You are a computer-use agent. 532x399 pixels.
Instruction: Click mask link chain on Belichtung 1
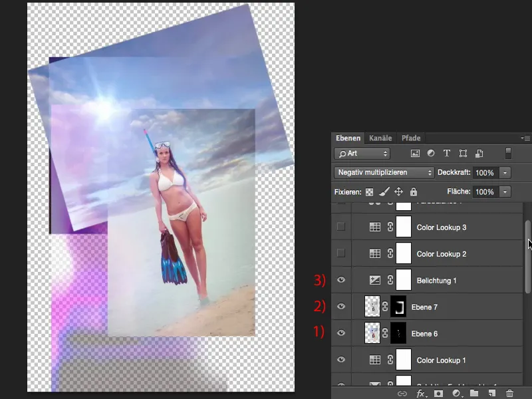(x=390, y=280)
